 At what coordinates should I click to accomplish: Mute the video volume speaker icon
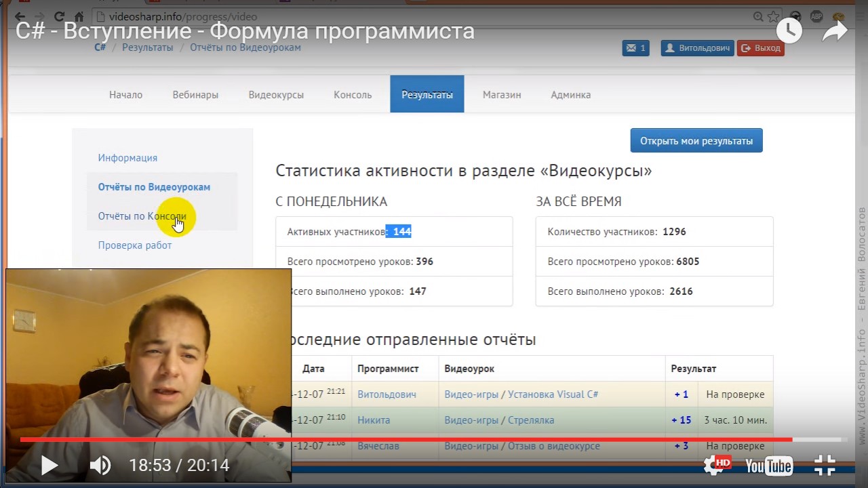tap(100, 465)
